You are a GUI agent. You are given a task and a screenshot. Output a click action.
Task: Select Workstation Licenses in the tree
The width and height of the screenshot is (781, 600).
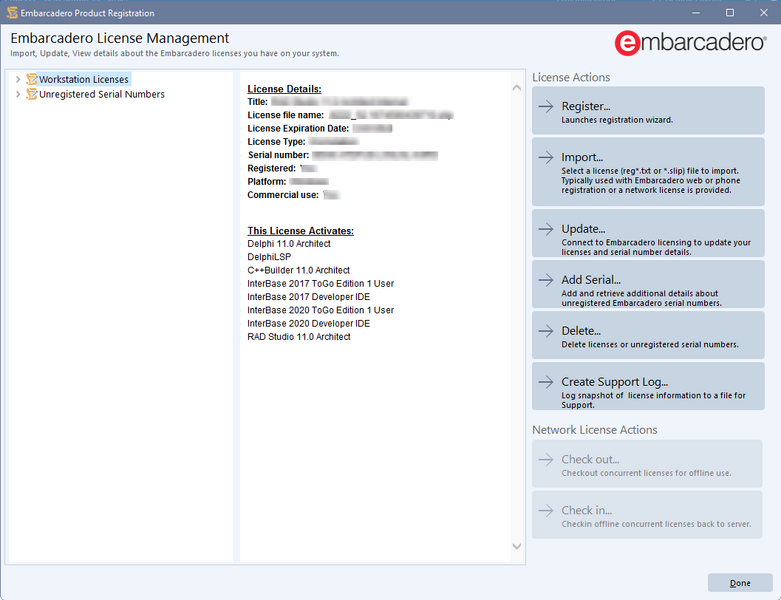coord(84,79)
